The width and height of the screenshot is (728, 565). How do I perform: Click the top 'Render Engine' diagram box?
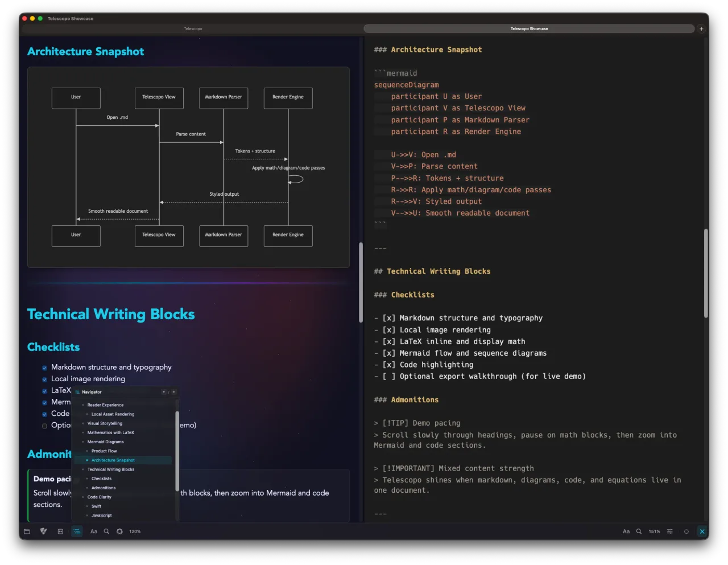[x=288, y=97]
